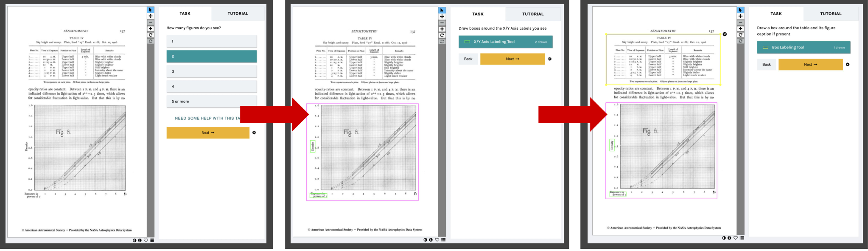Activate the pan/move tool in the left panel
This screenshot has width=868, height=251.
pyautogui.click(x=150, y=16)
